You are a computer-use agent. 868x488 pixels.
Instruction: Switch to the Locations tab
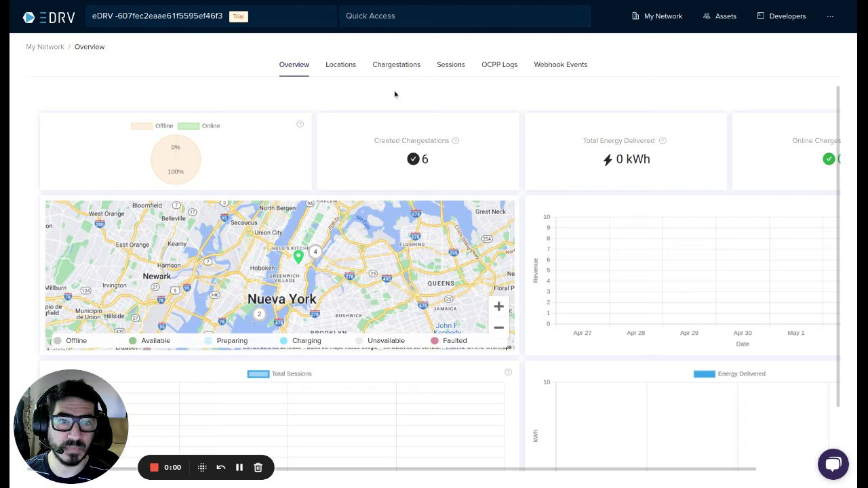click(340, 64)
